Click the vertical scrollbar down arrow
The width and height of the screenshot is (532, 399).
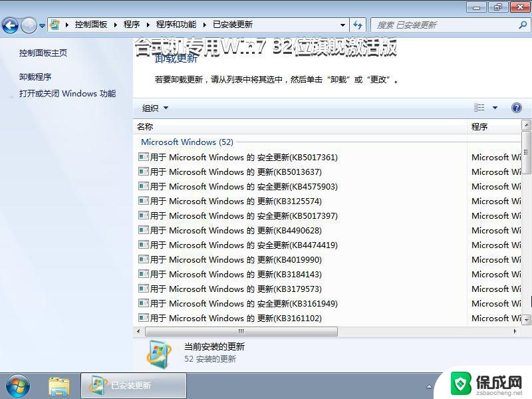(526, 319)
